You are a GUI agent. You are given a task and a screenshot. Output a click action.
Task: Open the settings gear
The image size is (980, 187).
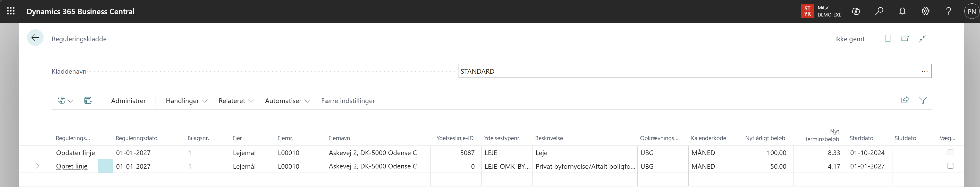[x=926, y=11]
